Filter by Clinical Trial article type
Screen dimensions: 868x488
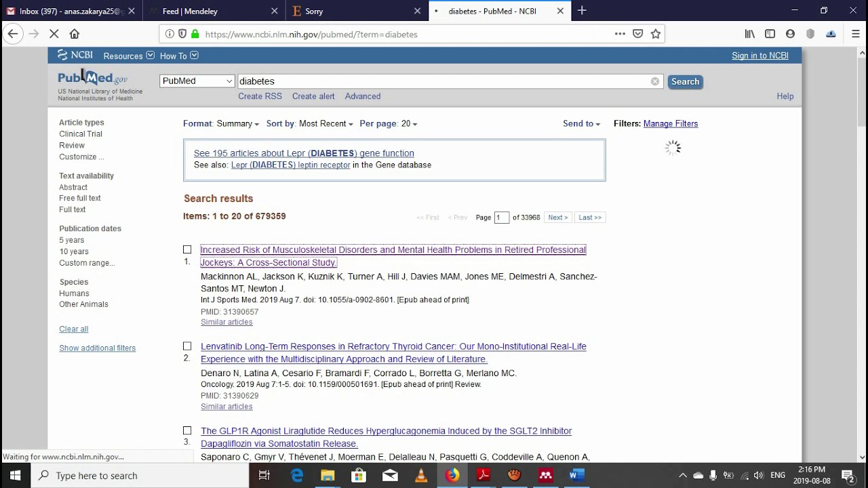click(x=81, y=134)
